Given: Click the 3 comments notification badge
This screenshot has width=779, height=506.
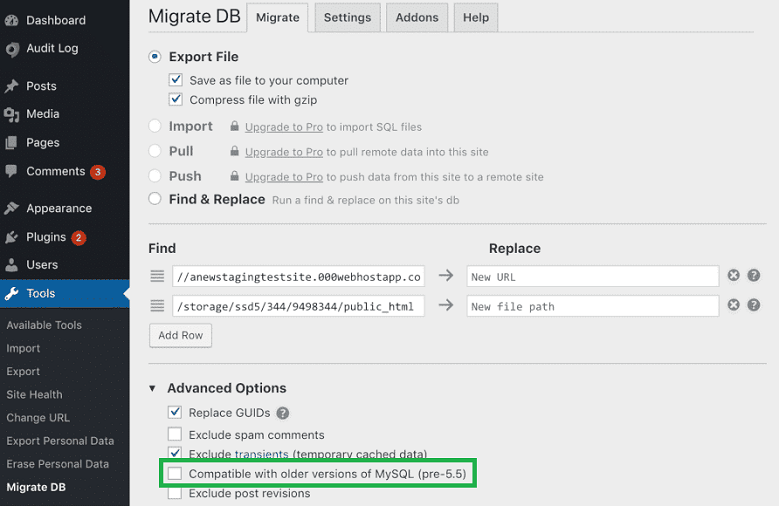Looking at the screenshot, I should click(x=98, y=172).
